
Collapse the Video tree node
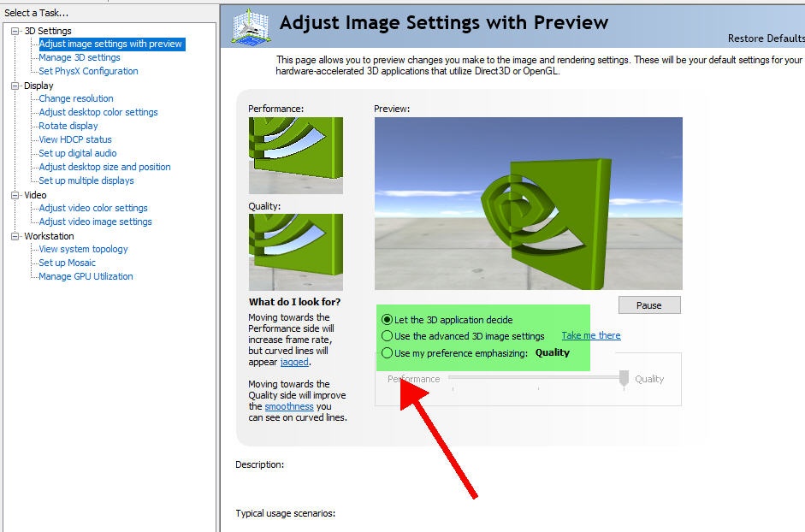(x=15, y=195)
